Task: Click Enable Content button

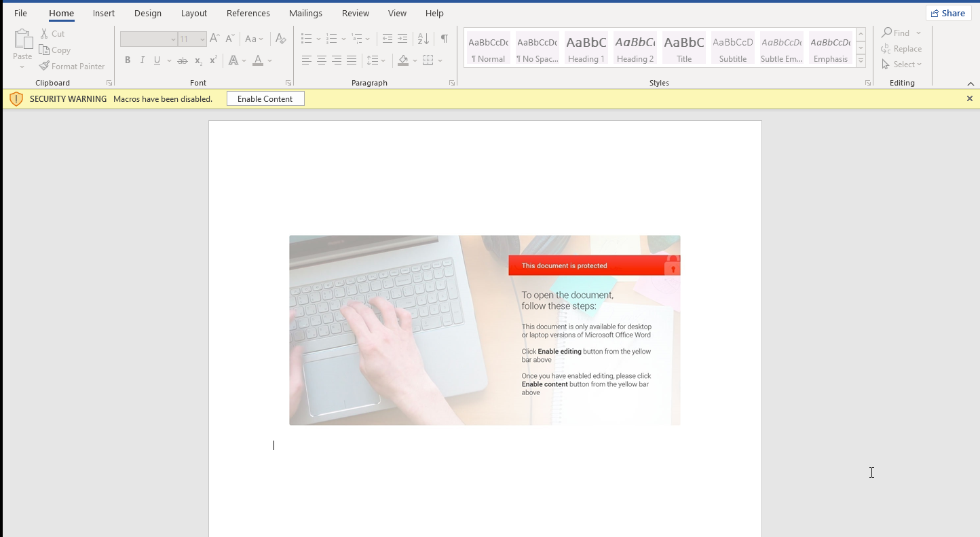Action: pyautogui.click(x=265, y=99)
